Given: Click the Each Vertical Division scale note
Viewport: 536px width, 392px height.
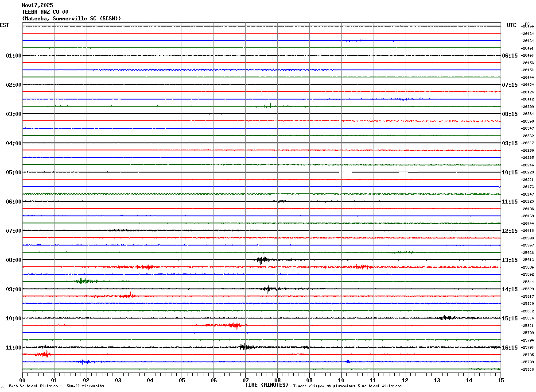Looking at the screenshot, I should tap(56, 386).
